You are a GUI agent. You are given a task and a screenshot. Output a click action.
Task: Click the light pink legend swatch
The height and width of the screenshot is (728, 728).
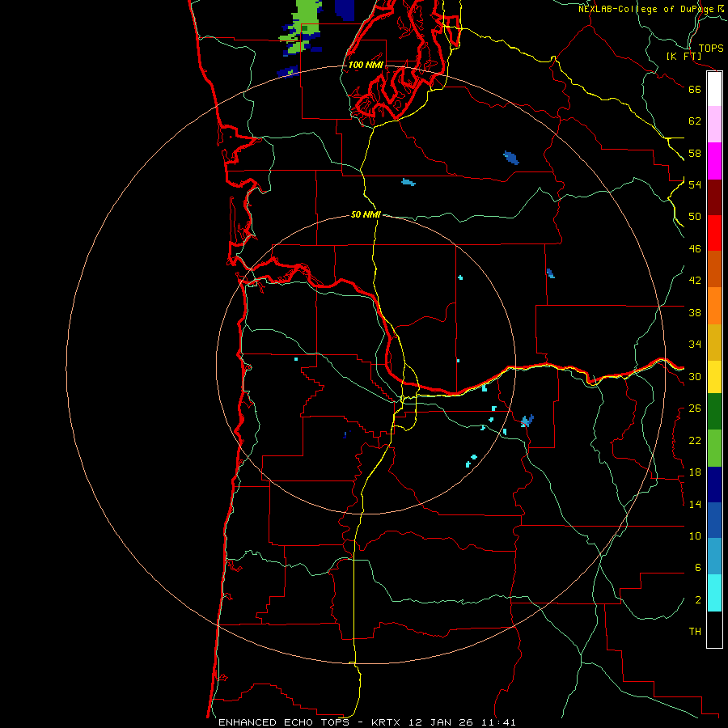click(x=714, y=124)
